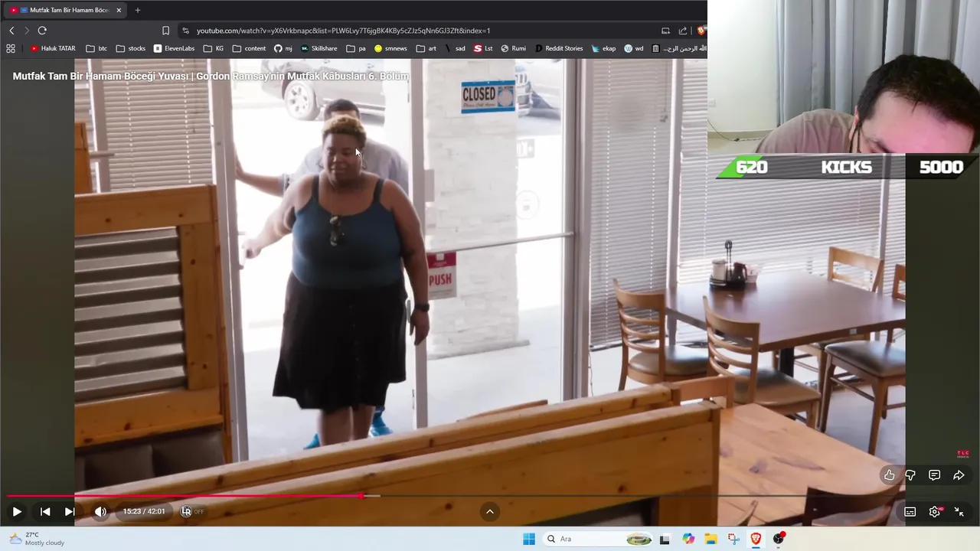Open Task View on taskbar
Screen dimensions: 980x551
click(665, 539)
